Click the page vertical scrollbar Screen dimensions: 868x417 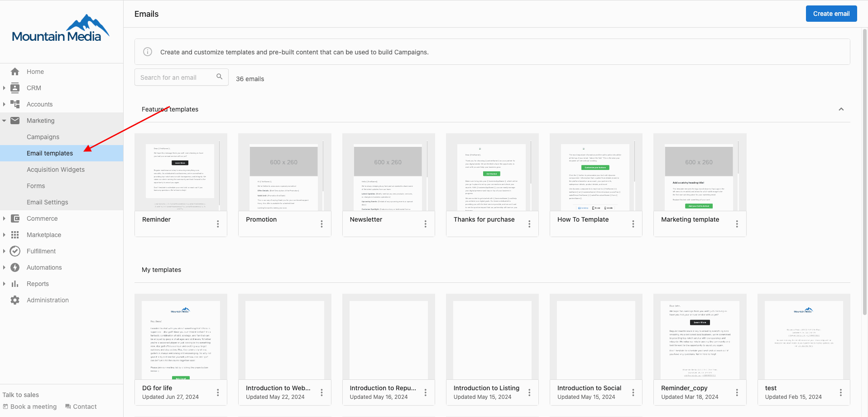(865, 172)
